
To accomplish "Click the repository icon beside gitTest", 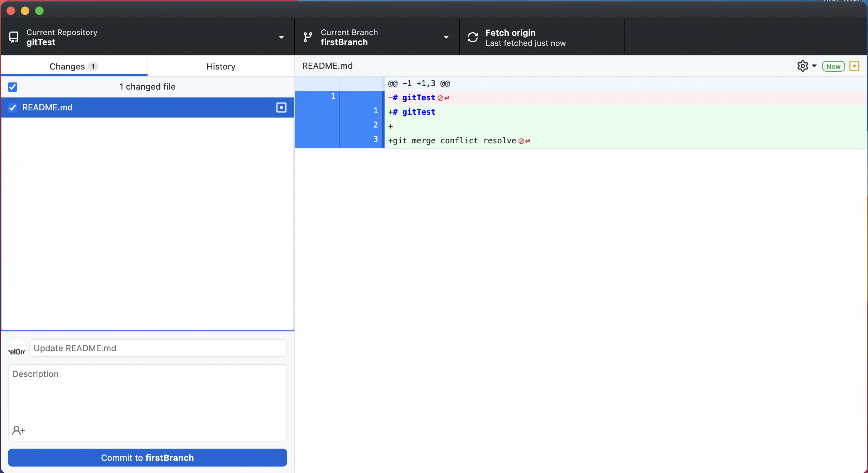I will tap(14, 37).
